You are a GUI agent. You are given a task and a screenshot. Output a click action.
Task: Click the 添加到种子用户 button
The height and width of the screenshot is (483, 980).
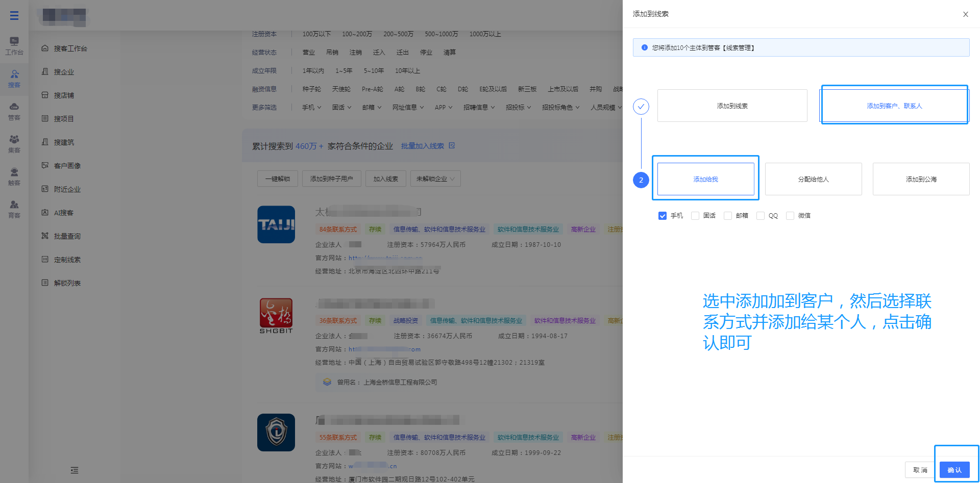332,179
